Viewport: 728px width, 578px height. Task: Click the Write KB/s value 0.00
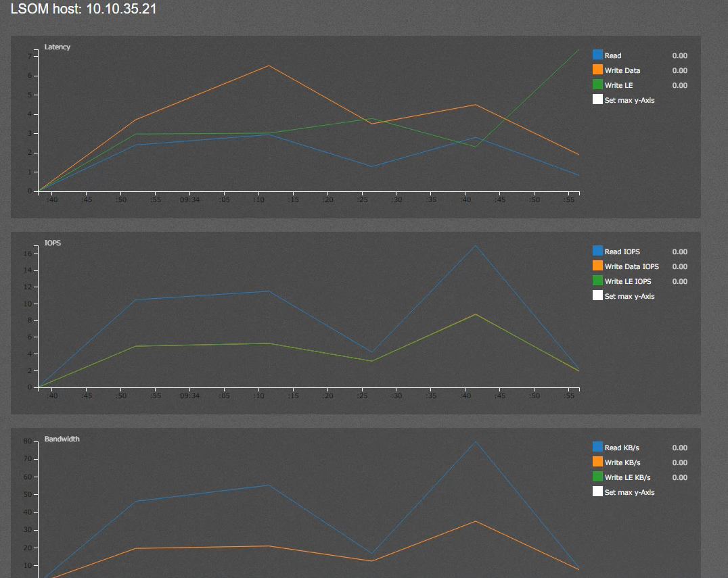click(680, 463)
